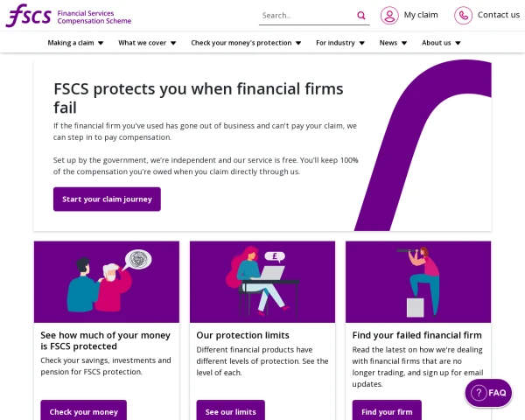
Task: Click the protection limits laptop illustration
Action: [262, 282]
